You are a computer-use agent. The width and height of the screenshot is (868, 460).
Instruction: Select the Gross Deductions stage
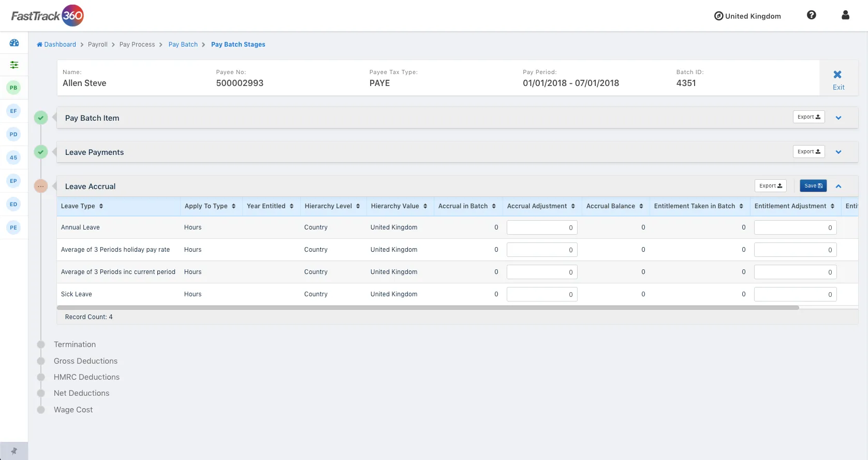(85, 361)
